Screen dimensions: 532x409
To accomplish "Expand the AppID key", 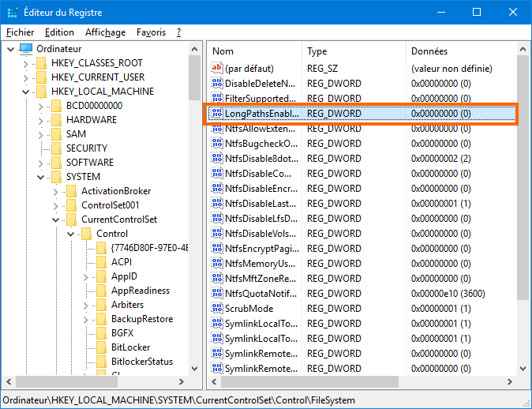I will coord(85,277).
